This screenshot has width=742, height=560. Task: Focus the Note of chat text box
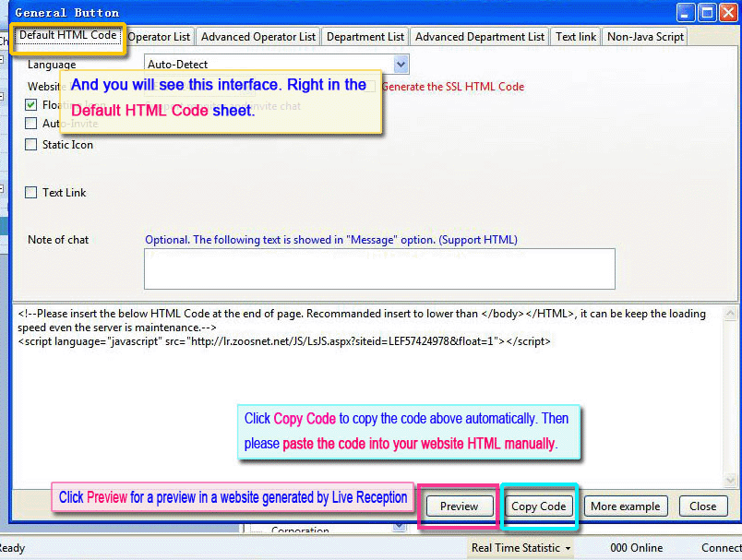(x=379, y=268)
